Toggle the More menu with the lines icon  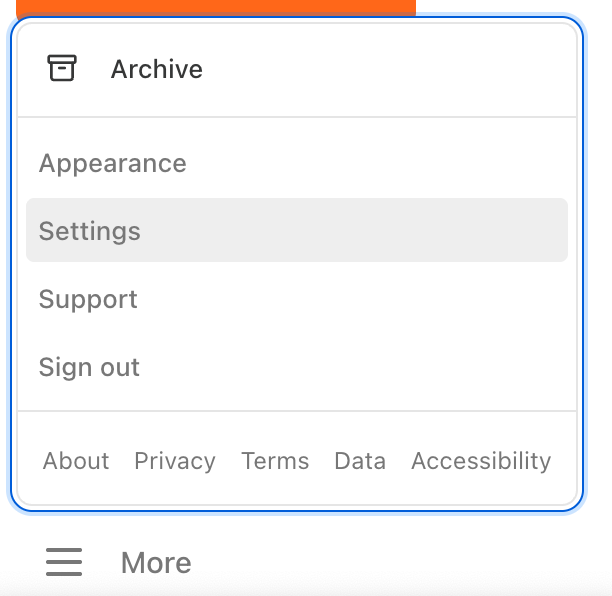[x=64, y=563]
